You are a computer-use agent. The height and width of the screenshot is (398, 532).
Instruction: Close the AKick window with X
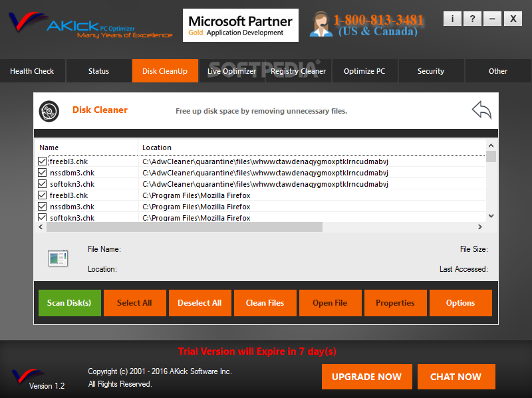pos(513,19)
